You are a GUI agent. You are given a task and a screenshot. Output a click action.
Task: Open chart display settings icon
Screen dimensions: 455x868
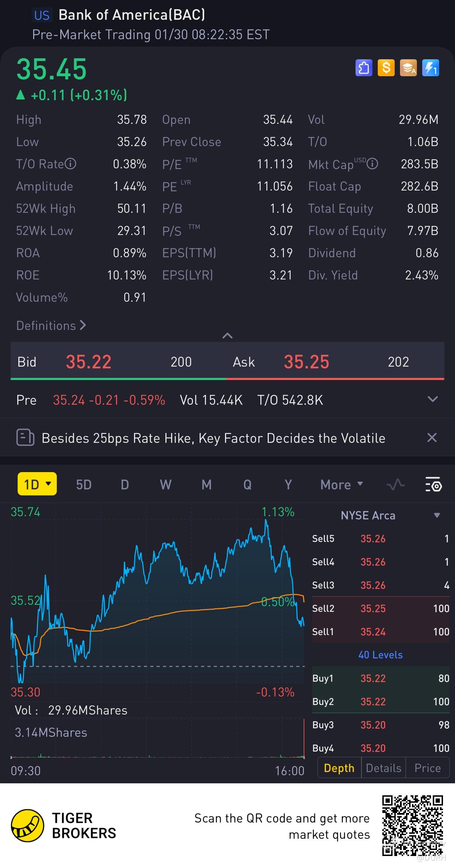coord(433,484)
